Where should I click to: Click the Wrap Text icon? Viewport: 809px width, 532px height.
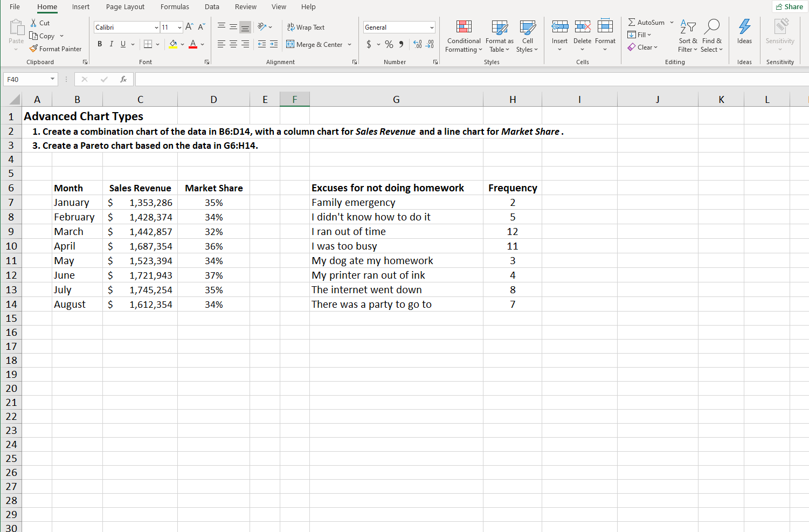[x=306, y=27]
